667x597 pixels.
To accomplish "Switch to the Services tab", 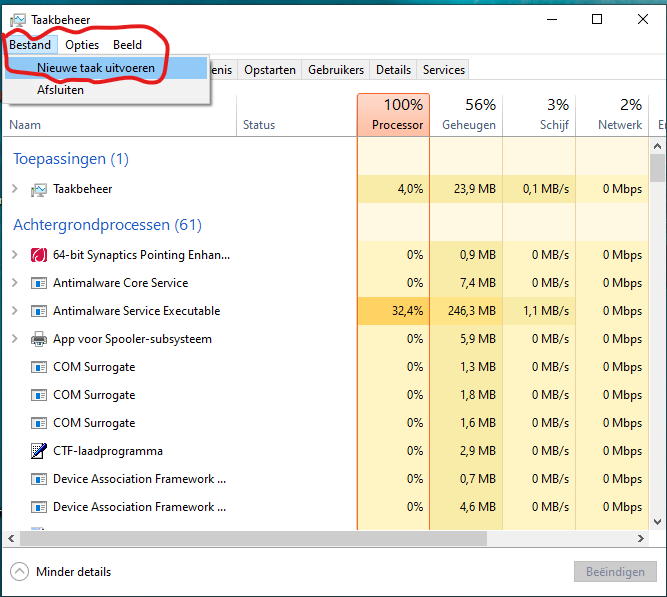I will pos(443,70).
